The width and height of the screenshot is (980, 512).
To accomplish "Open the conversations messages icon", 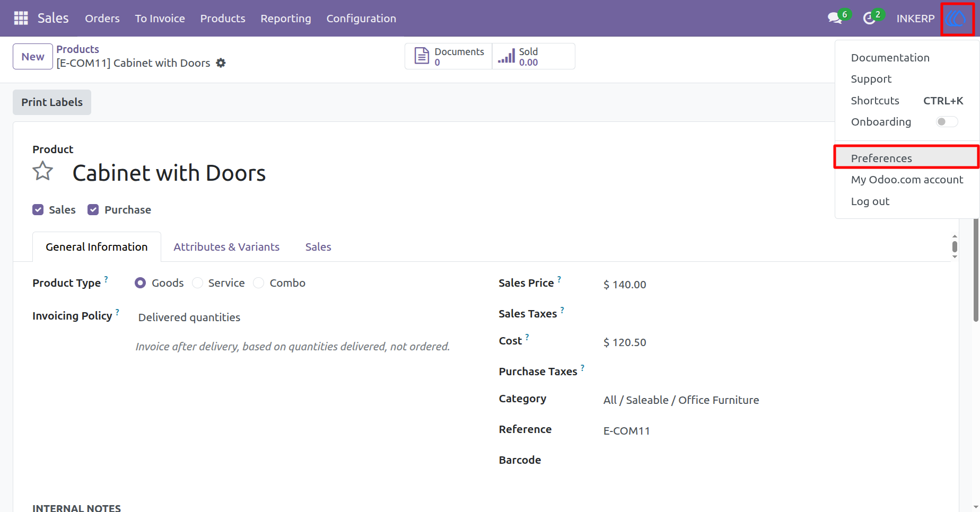I will pyautogui.click(x=835, y=19).
